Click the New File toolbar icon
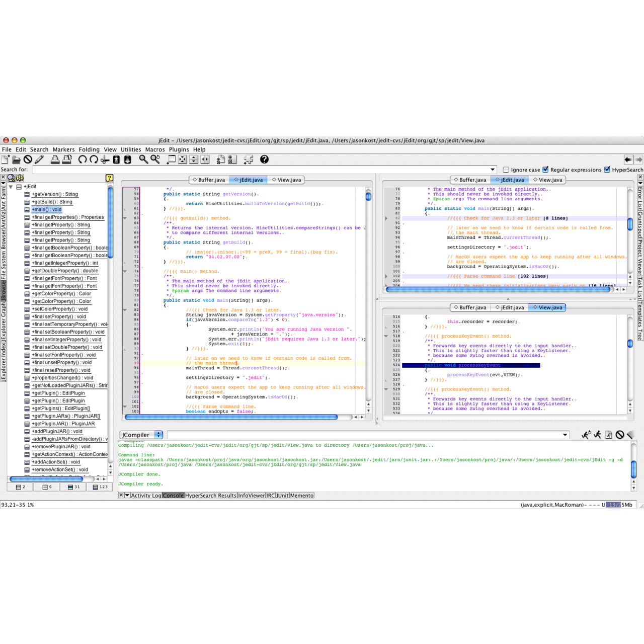Screen dimensions: 644x644 6,159
